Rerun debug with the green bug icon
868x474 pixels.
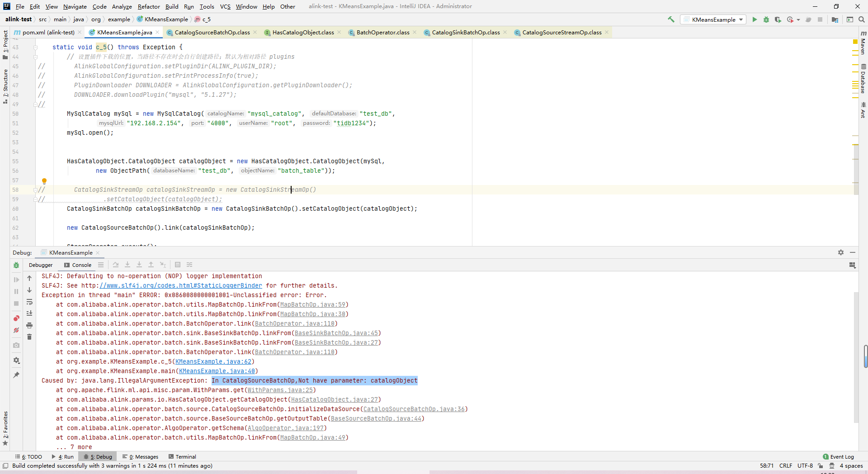[16, 265]
